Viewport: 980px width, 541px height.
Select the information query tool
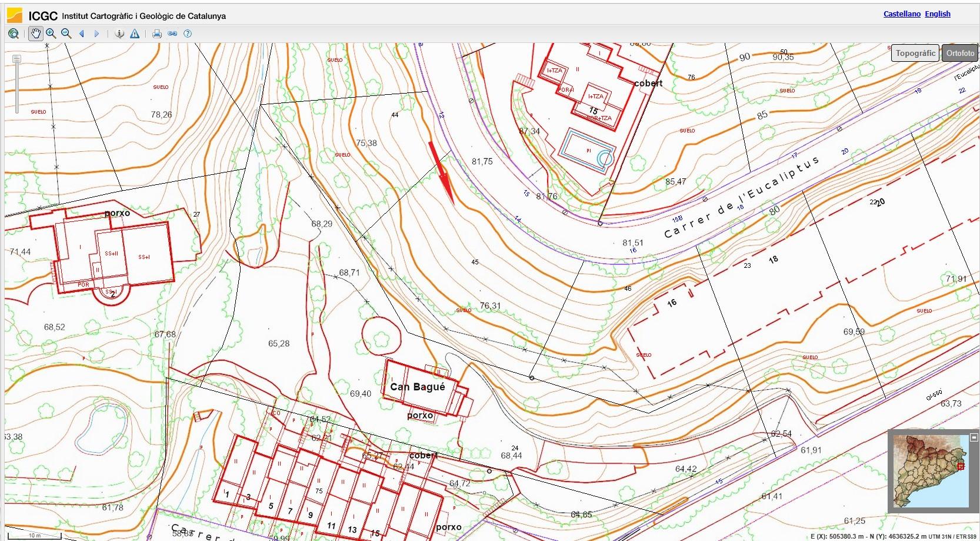point(119,34)
